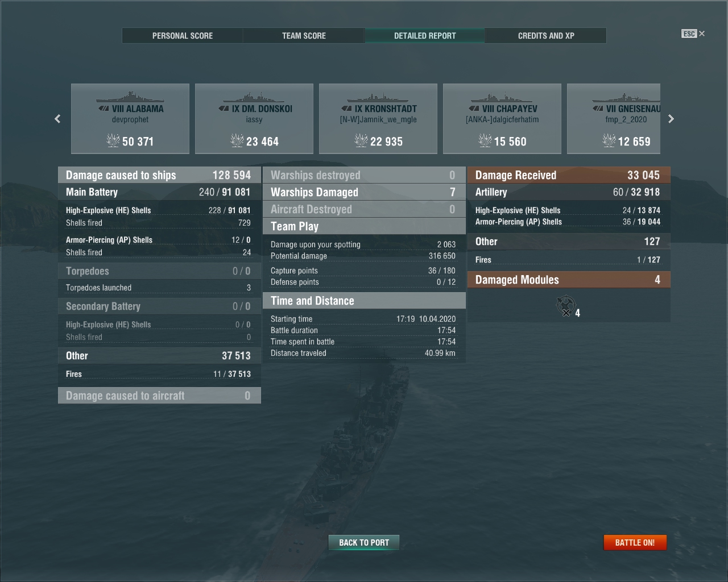
Task: Close the report with the ESC button
Action: pos(693,34)
